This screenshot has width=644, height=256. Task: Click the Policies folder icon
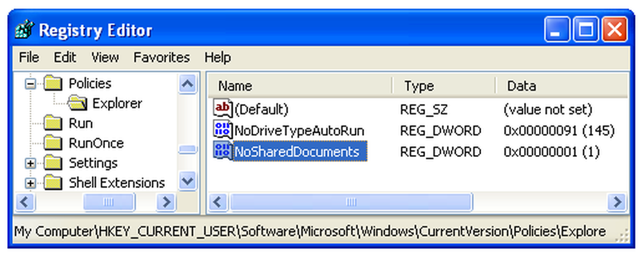[53, 83]
